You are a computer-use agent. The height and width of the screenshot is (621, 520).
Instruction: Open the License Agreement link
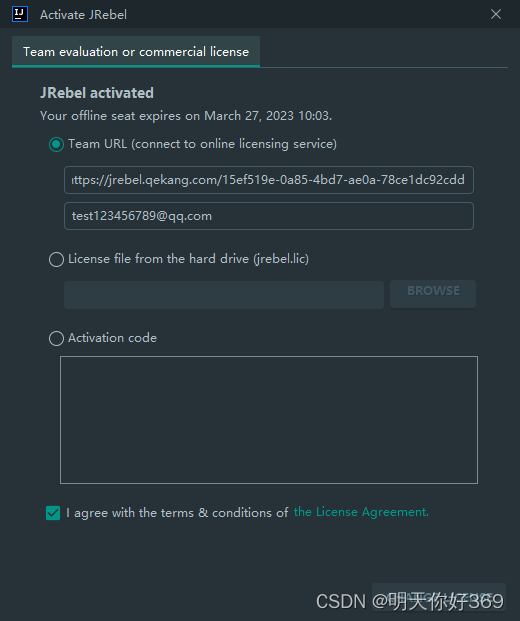361,512
